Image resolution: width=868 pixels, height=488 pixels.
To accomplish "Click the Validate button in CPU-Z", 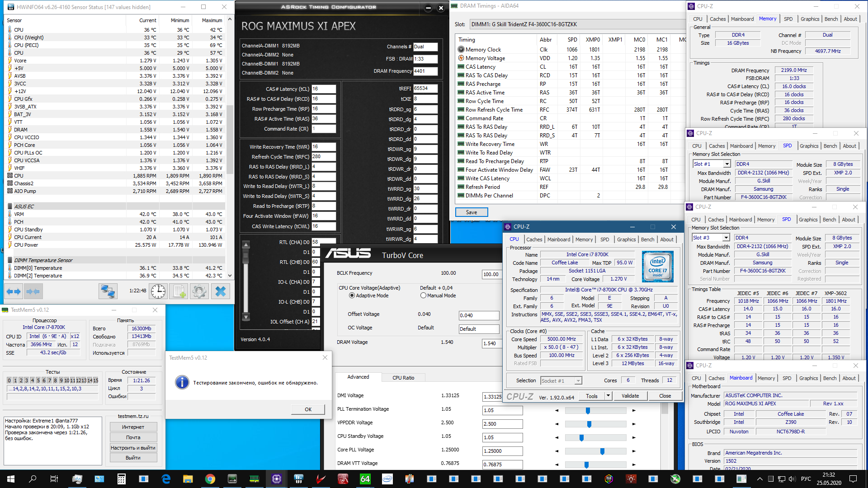I will point(630,396).
